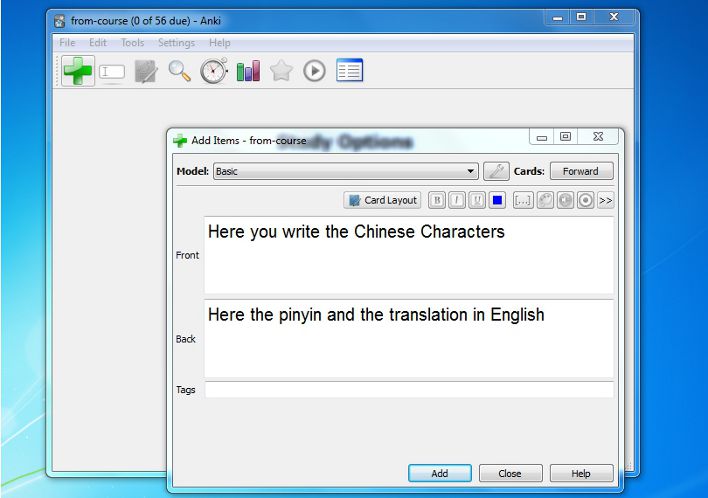
Task: Toggle italic formatting in Add Items
Action: click(x=457, y=200)
